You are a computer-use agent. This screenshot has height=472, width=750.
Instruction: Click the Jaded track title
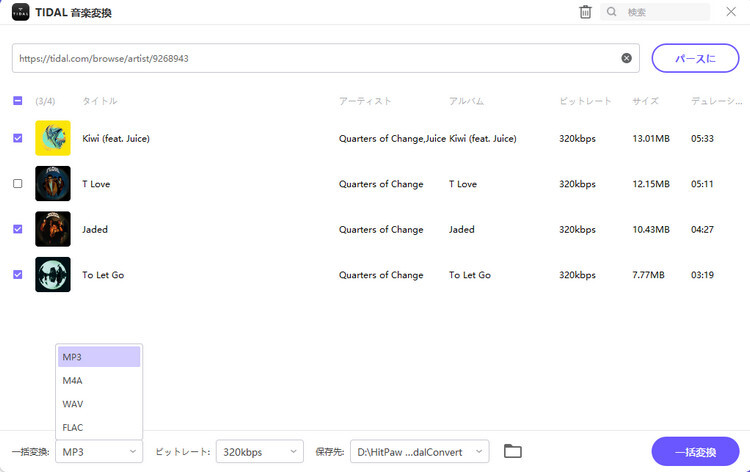click(x=95, y=229)
